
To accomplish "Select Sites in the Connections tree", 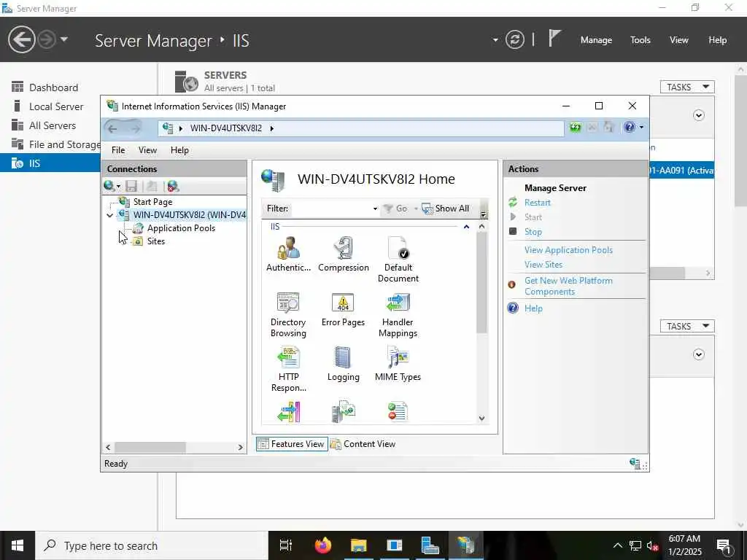I will [x=156, y=241].
